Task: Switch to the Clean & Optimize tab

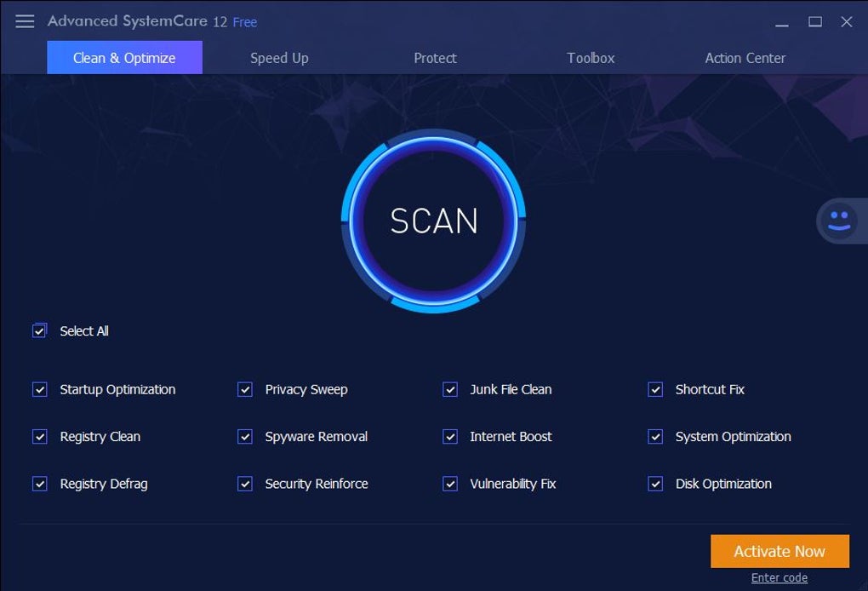Action: pyautogui.click(x=124, y=58)
